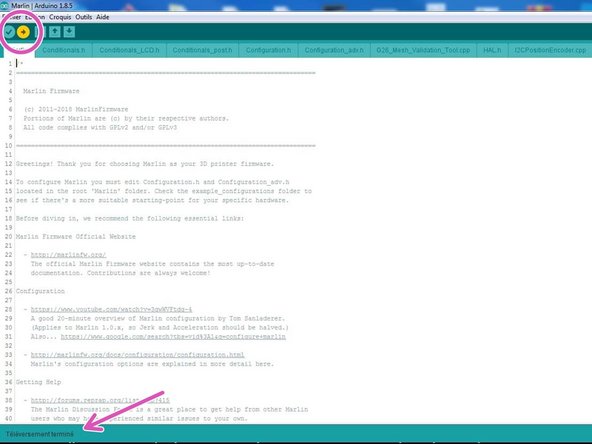
Task: Click the YouTube link on line 28
Action: (x=111, y=310)
